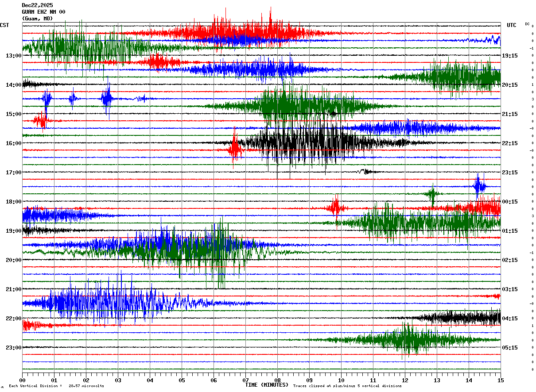This screenshot has height=392, width=536.
Task: Select the station header 'GUAM EHZ NM 00'
Action: [43, 12]
